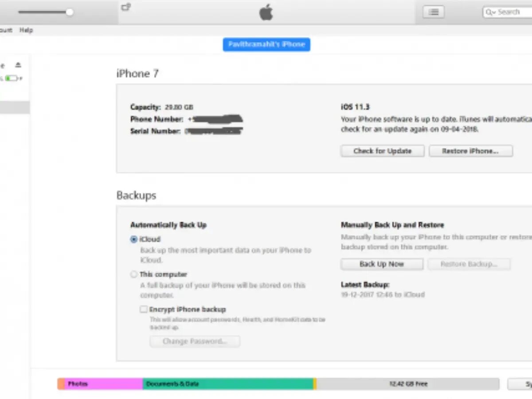
Task: Select the iCloud backup option
Action: (x=134, y=239)
